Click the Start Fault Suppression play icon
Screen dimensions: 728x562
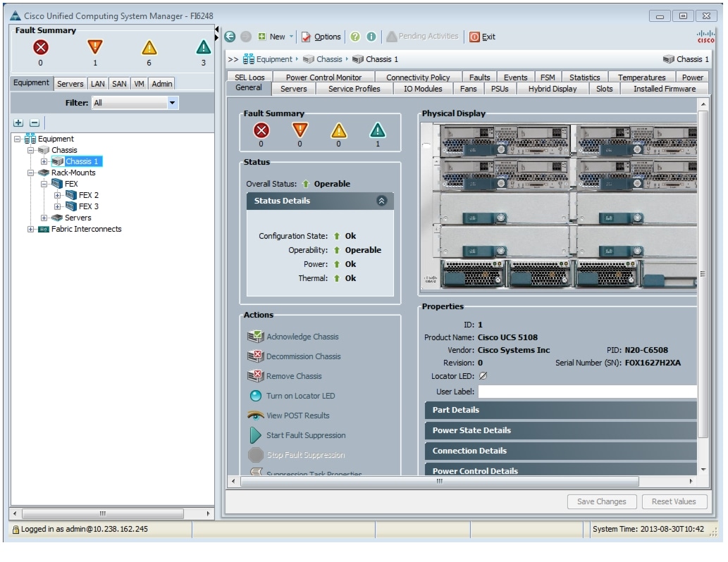click(x=255, y=435)
